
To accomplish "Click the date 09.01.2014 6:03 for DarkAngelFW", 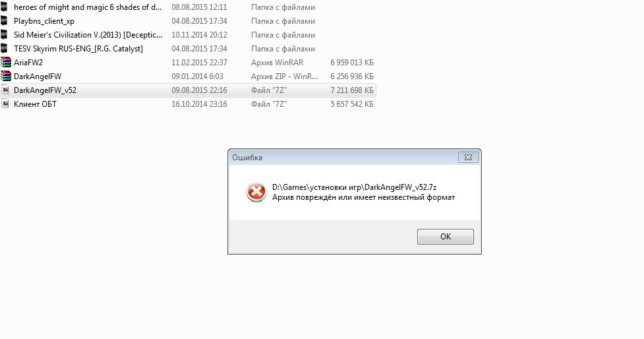I will (x=198, y=77).
